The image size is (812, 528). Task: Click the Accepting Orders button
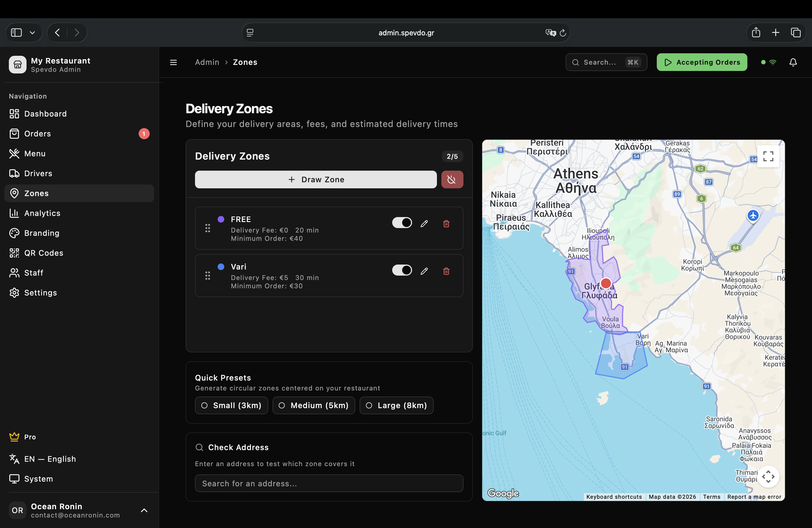tap(702, 62)
